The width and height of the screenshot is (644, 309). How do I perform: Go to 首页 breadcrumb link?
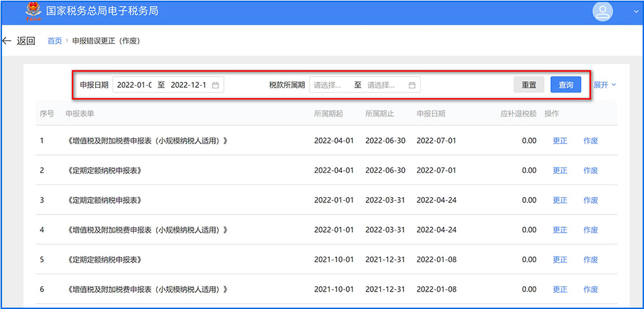[x=54, y=41]
